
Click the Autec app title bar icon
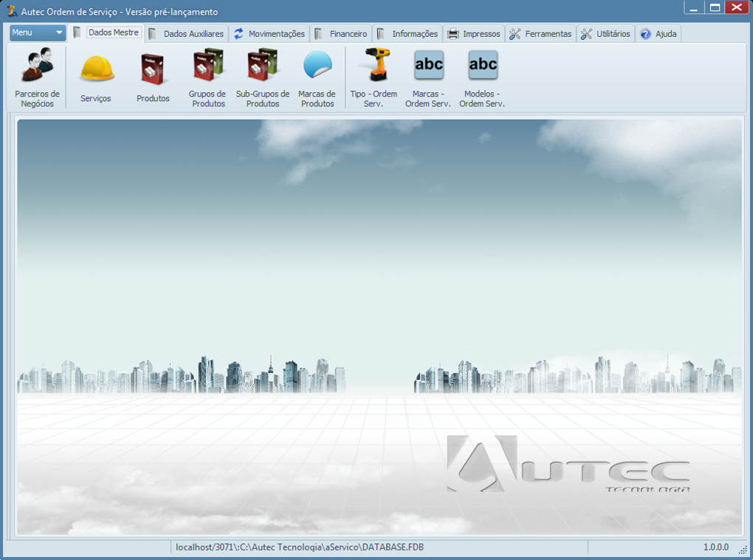[12, 11]
